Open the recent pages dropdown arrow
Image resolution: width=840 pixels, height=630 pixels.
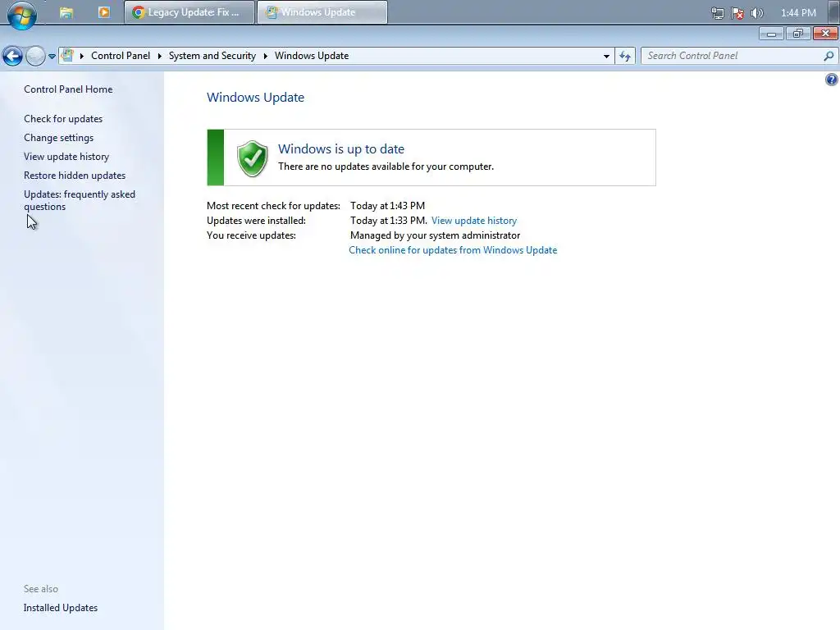52,56
